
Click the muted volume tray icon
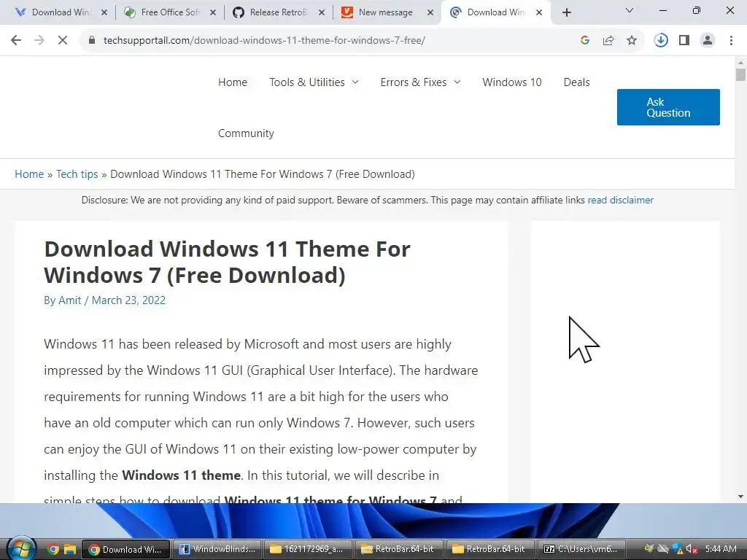click(x=692, y=550)
